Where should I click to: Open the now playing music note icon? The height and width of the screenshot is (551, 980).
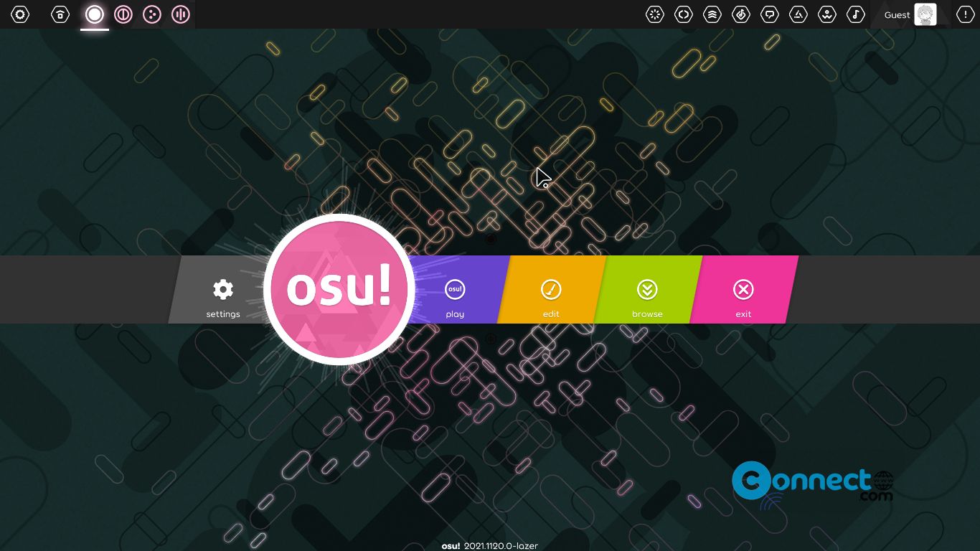click(x=856, y=14)
